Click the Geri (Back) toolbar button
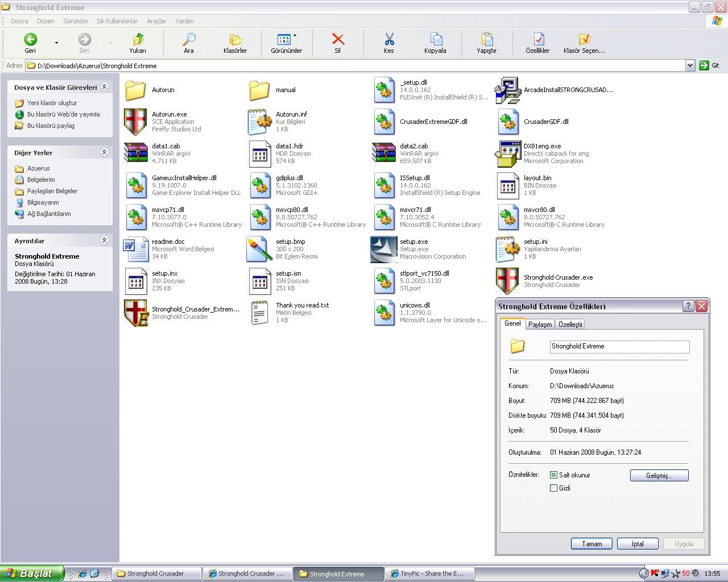 point(30,43)
